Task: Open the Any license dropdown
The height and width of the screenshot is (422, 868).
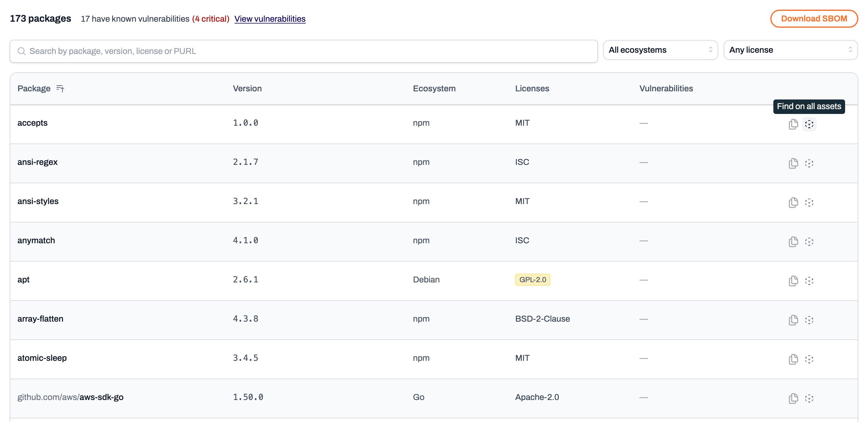Action: coord(790,50)
